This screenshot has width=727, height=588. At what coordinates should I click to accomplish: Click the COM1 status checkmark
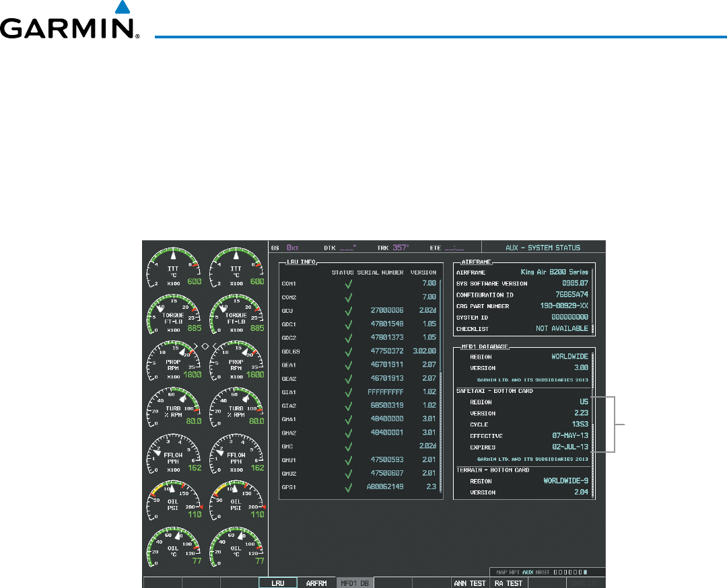[348, 284]
